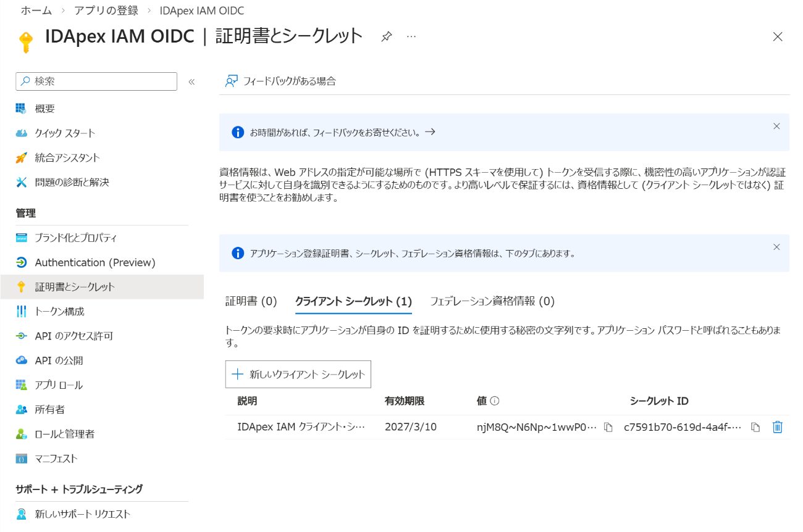Click the 所有者 people icon
Screen dimensions: 803x532
pos(22,409)
